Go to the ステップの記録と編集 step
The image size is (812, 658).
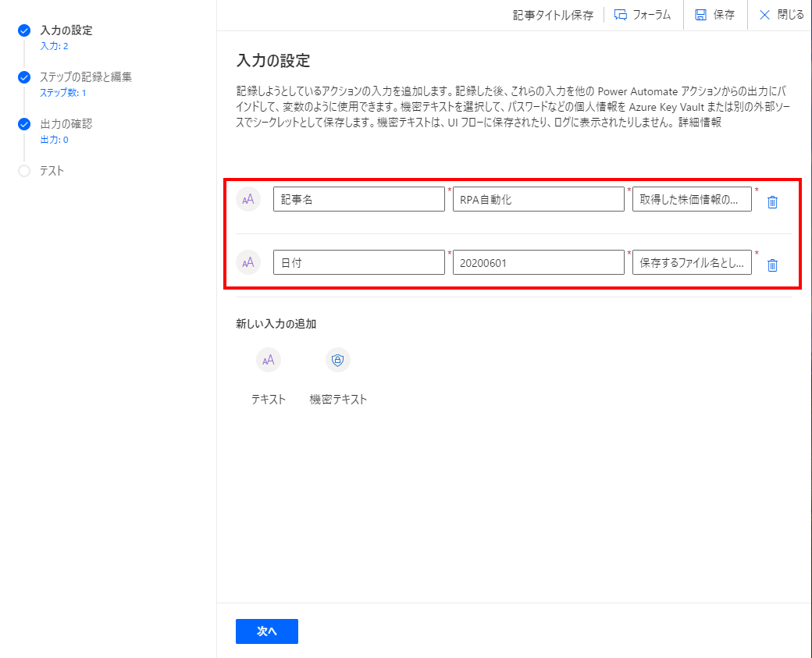point(86,77)
